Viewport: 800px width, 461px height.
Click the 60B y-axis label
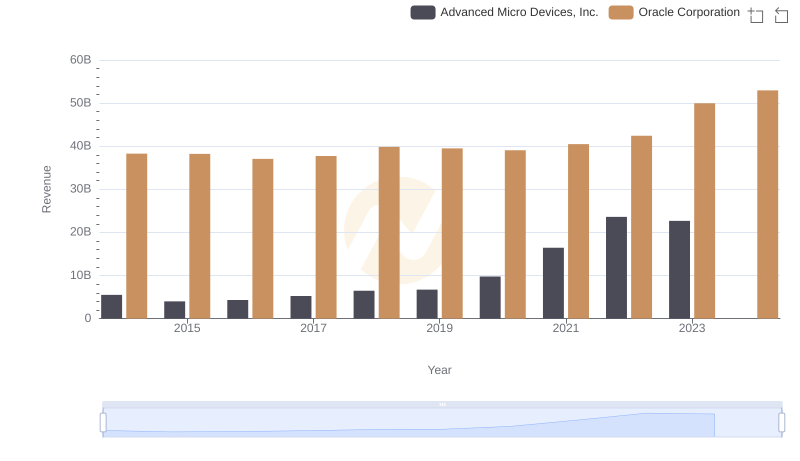81,60
